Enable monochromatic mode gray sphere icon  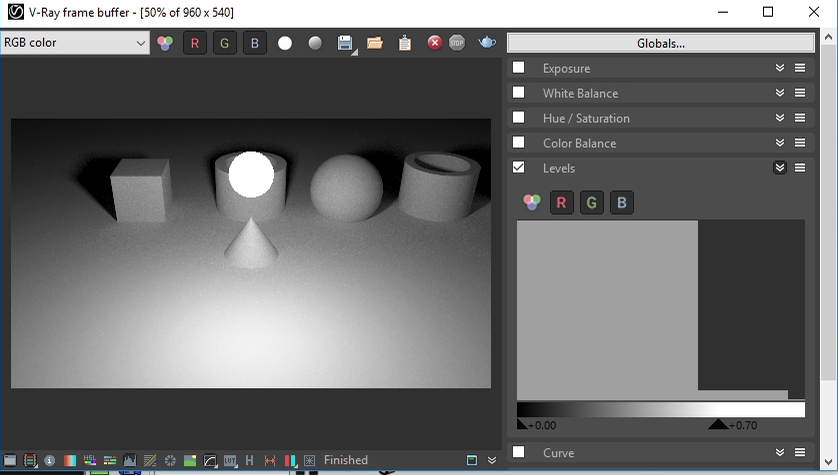point(315,43)
